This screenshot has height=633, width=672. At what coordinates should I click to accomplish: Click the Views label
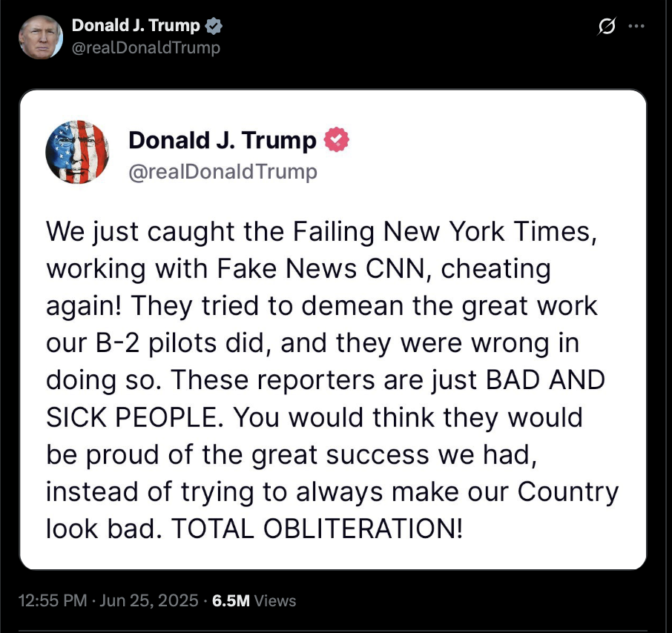coord(274,600)
